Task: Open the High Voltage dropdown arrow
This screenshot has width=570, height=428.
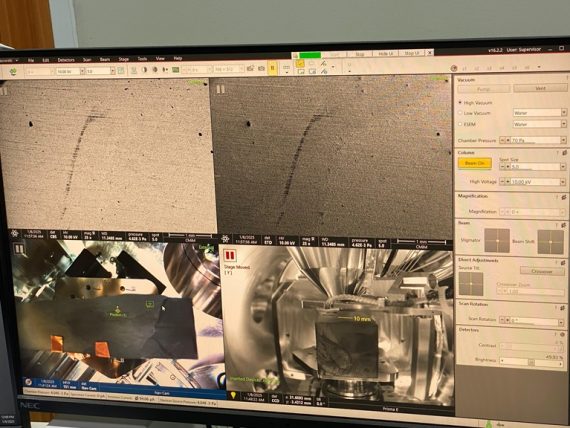Action: tap(563, 181)
